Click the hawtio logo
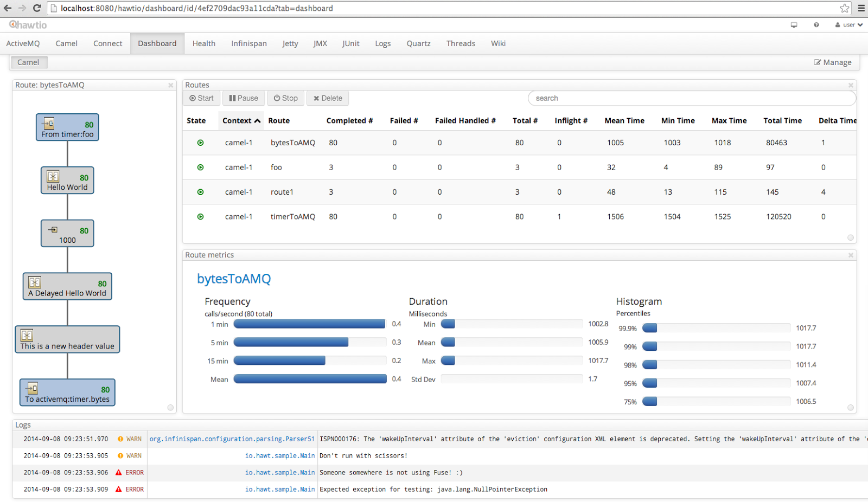 27,24
